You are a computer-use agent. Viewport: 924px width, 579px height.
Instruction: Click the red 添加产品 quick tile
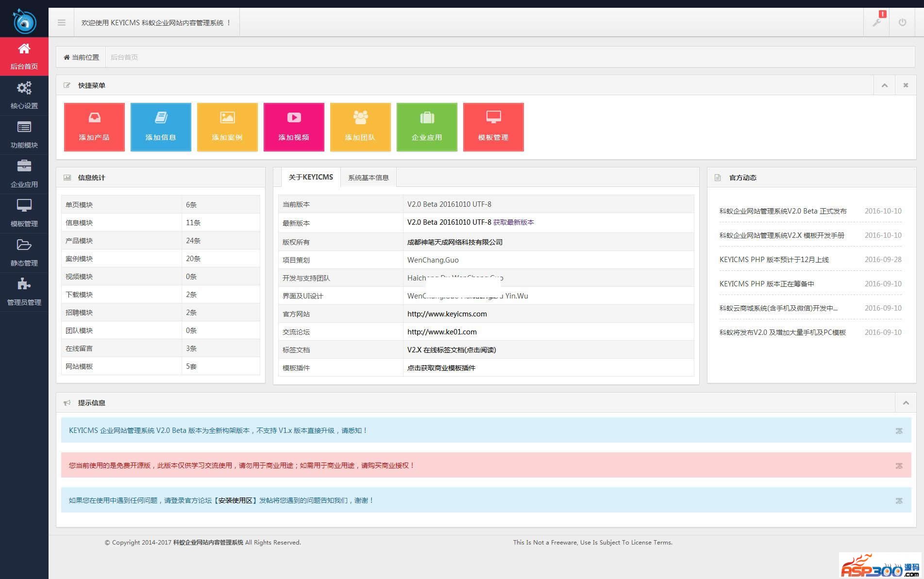click(x=94, y=127)
